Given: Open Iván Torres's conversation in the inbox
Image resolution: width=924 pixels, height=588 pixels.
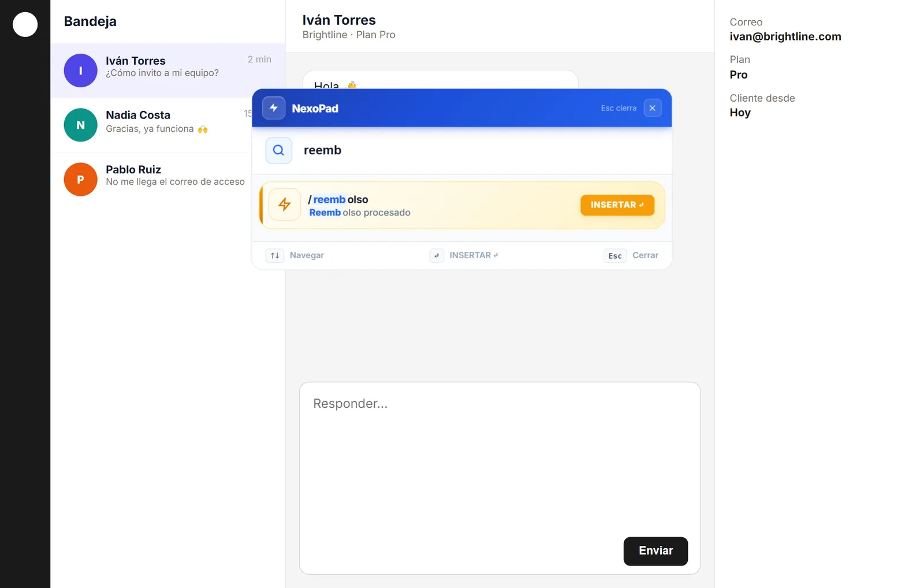Looking at the screenshot, I should pyautogui.click(x=167, y=70).
